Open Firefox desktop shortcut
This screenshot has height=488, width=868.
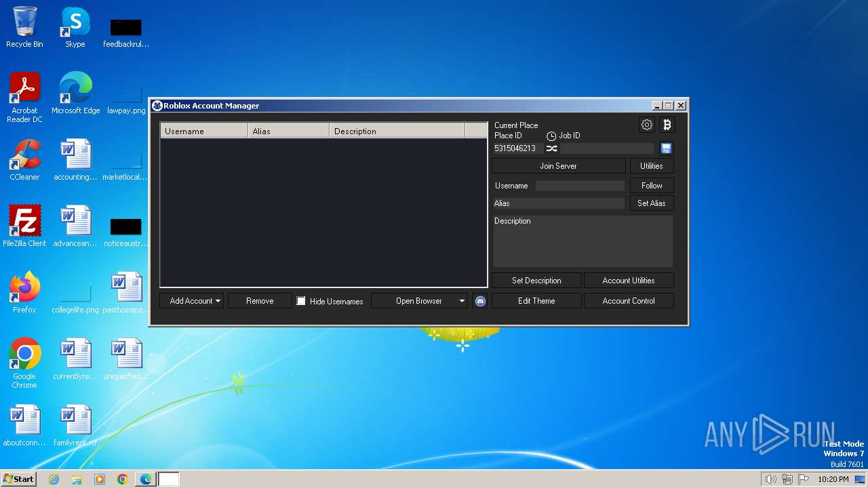pyautogui.click(x=24, y=293)
